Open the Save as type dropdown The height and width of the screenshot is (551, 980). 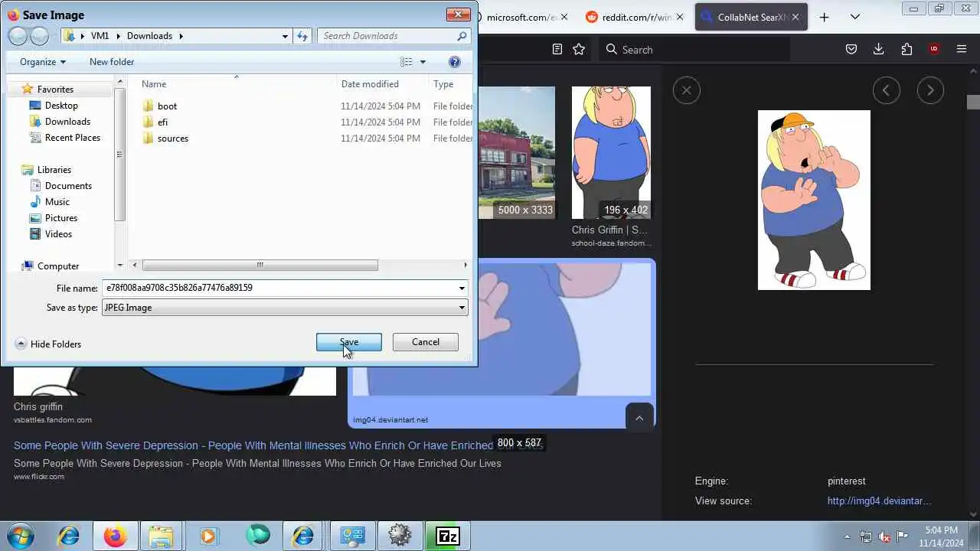click(462, 308)
